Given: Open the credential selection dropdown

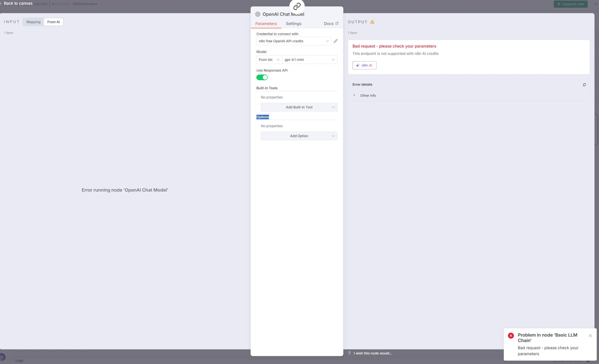Looking at the screenshot, I should coord(294,41).
